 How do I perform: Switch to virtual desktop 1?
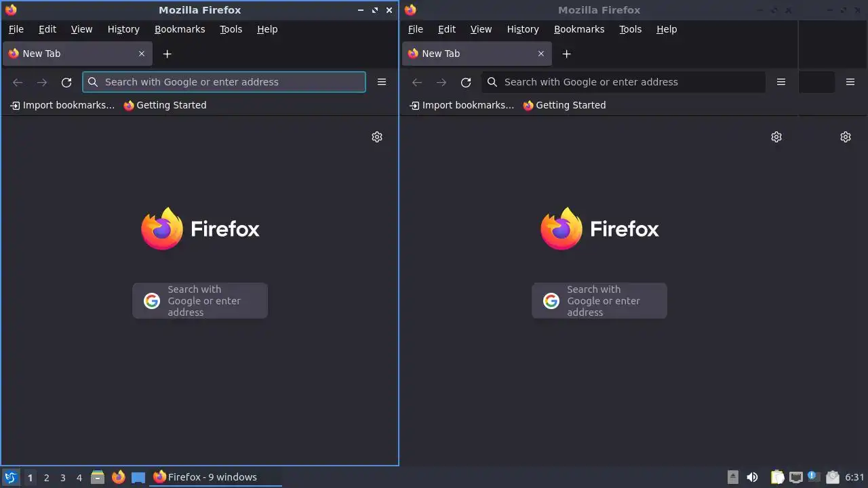(30, 477)
